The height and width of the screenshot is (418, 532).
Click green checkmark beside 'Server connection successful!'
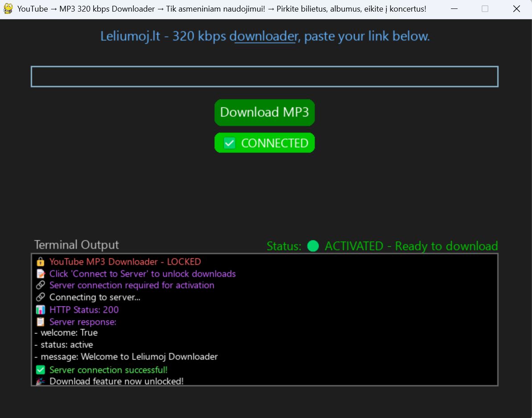(41, 369)
